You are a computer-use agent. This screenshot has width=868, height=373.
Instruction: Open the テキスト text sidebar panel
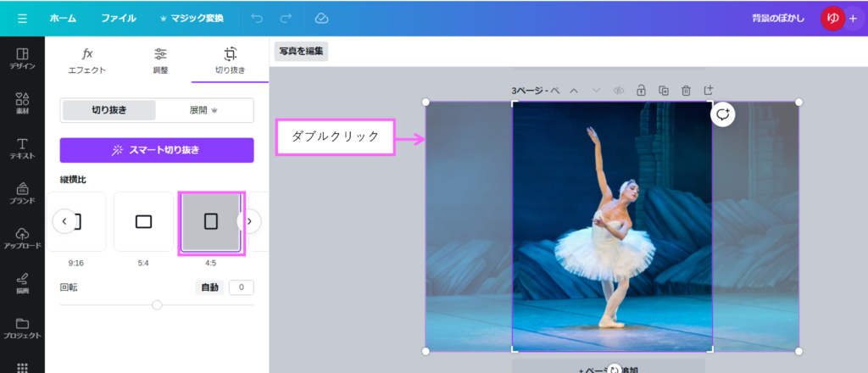(22, 149)
